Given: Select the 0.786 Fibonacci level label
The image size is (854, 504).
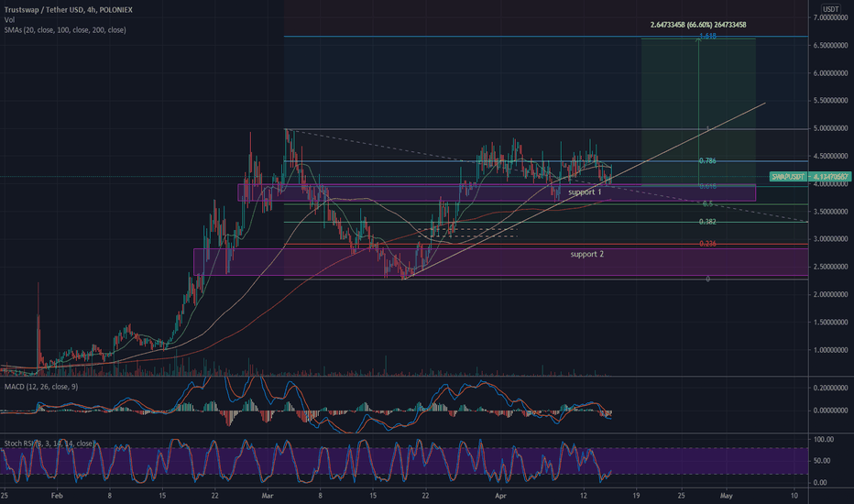Looking at the screenshot, I should (707, 160).
